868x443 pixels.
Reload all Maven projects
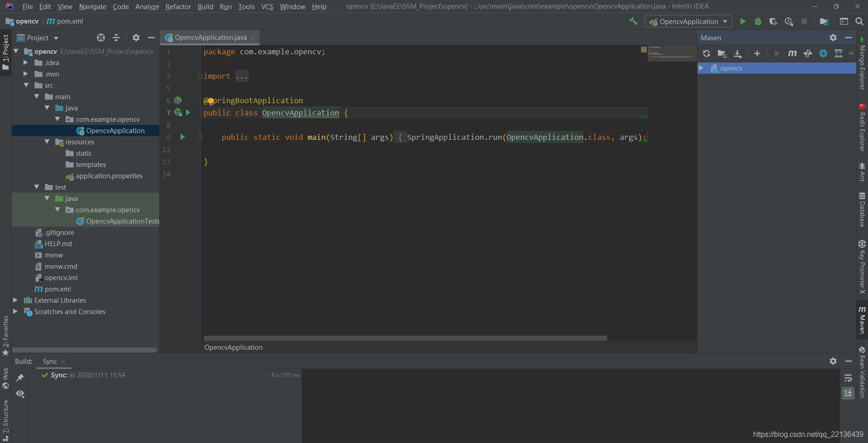(x=707, y=53)
